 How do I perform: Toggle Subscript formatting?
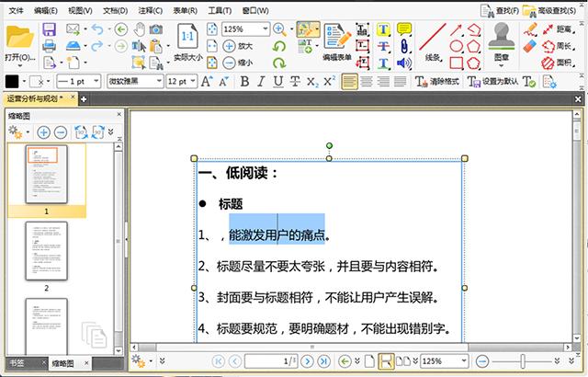(312, 82)
